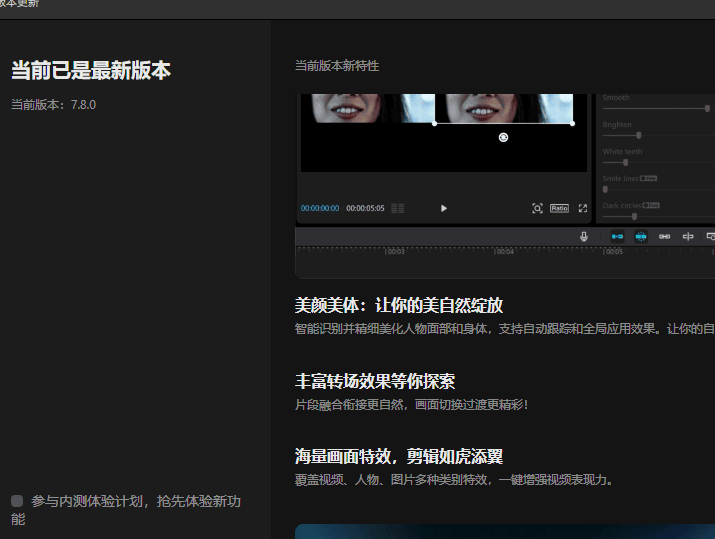
Task: Click the 美颜美体 feature heading
Action: [398, 306]
